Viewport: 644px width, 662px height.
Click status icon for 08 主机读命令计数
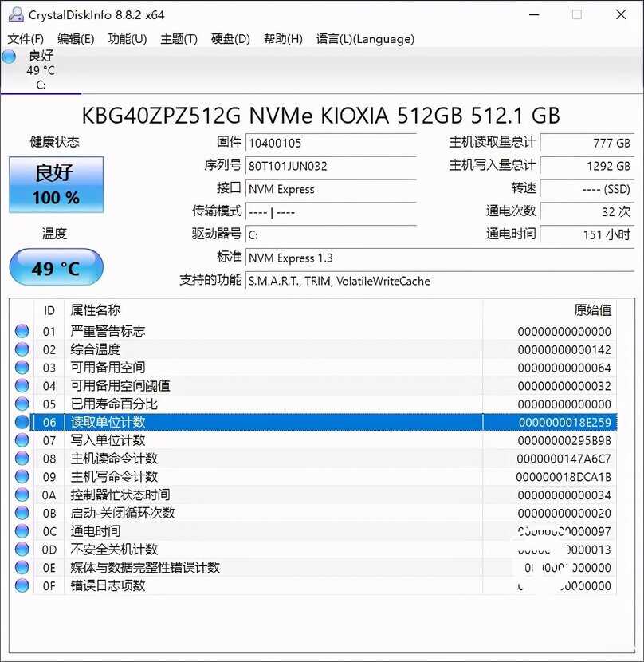[x=22, y=459]
